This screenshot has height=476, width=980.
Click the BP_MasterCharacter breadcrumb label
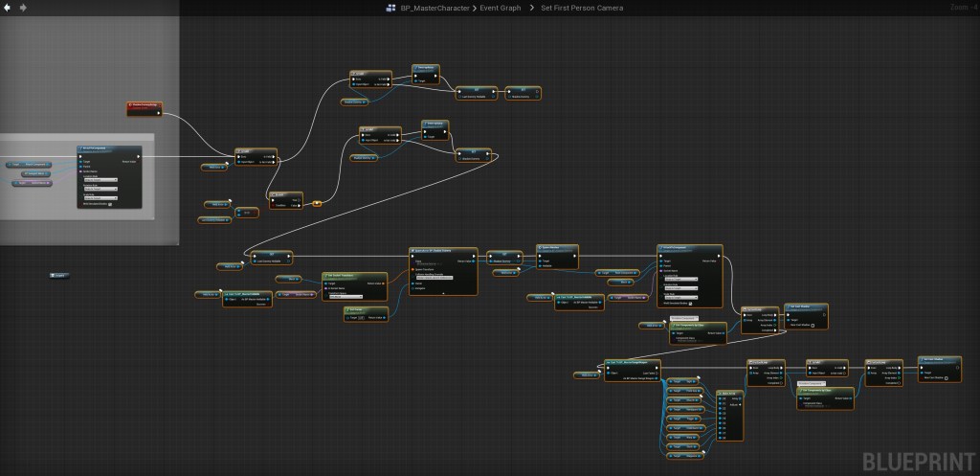click(434, 9)
